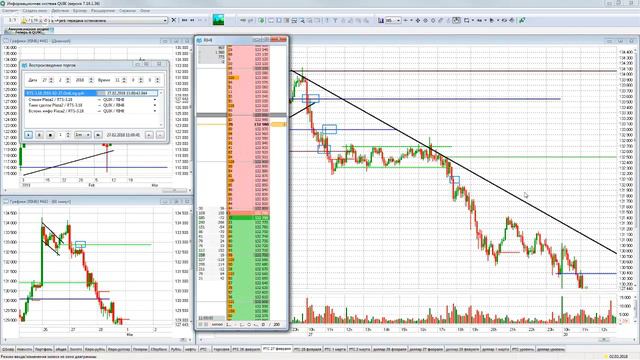Switch to the 'РТС уровень' tab
The image size is (640, 360).
523,349
